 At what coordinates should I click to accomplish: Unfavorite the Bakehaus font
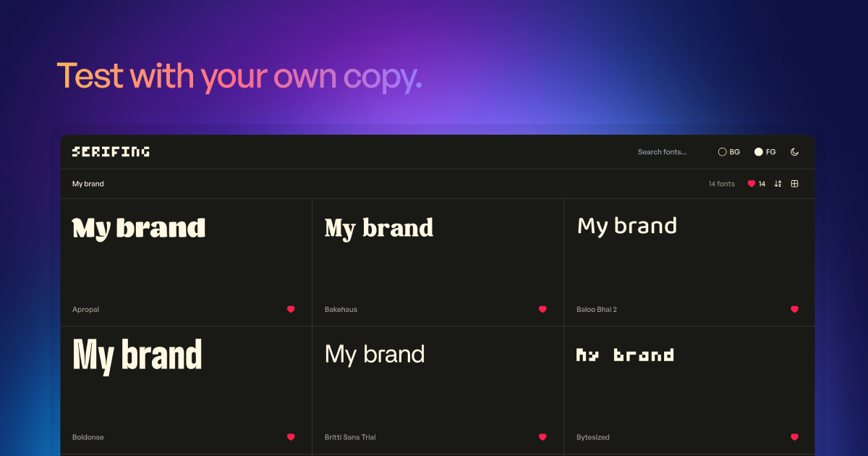pyautogui.click(x=542, y=309)
